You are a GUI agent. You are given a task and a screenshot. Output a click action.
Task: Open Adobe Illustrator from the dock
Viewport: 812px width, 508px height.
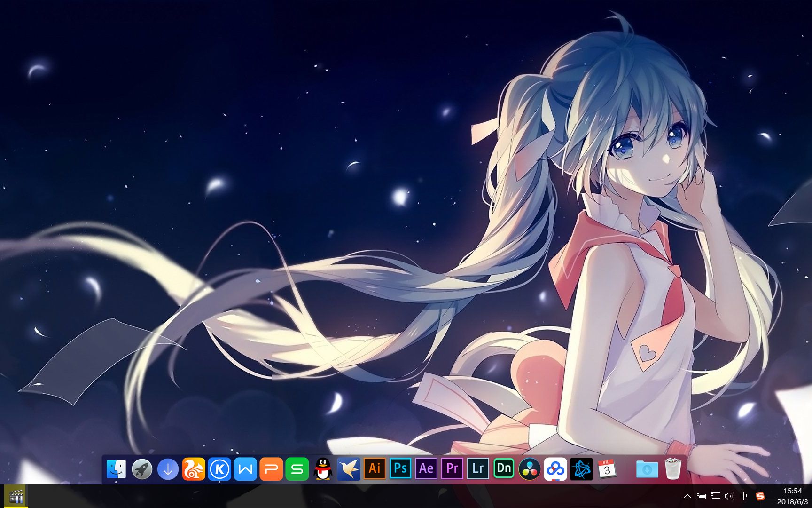tap(375, 468)
